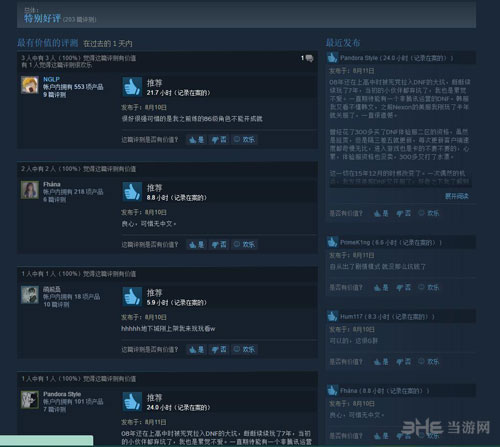Click the thumbs-up icon beside the 6.6 hour recent review
500x447 pixels.
pos(332,242)
